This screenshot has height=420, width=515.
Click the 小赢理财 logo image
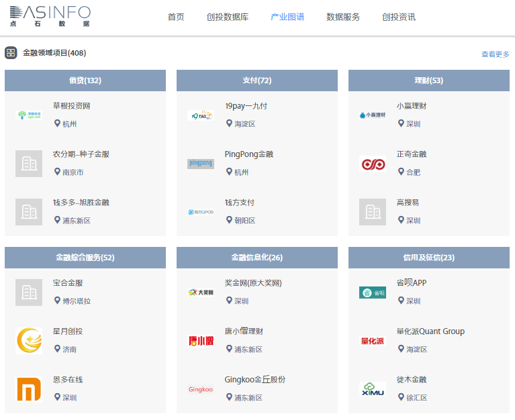(x=373, y=115)
